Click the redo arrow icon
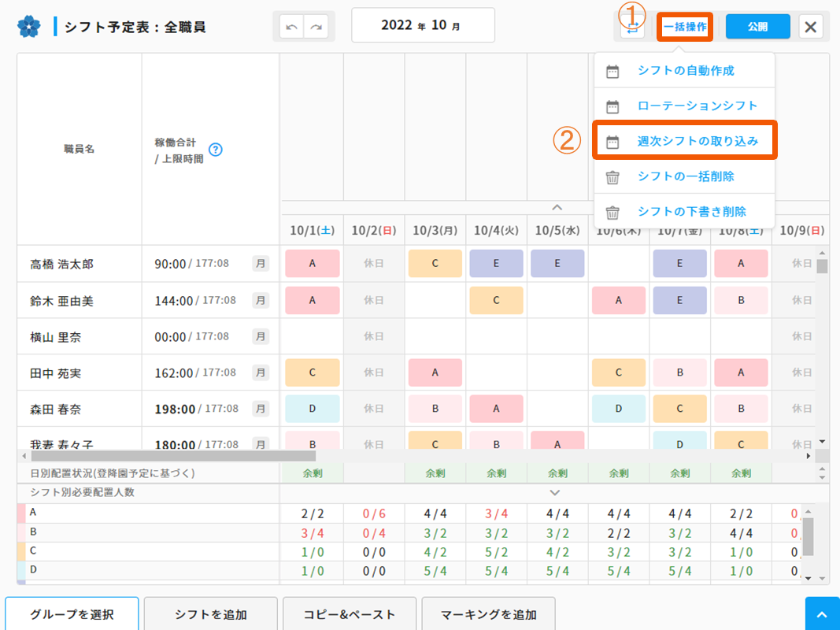Screen dimensions: 840x630 (x=316, y=27)
